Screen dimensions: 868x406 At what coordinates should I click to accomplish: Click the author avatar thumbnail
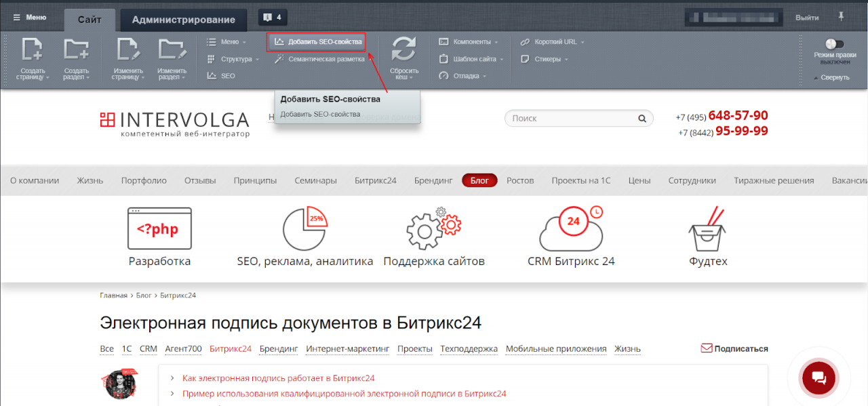click(121, 384)
